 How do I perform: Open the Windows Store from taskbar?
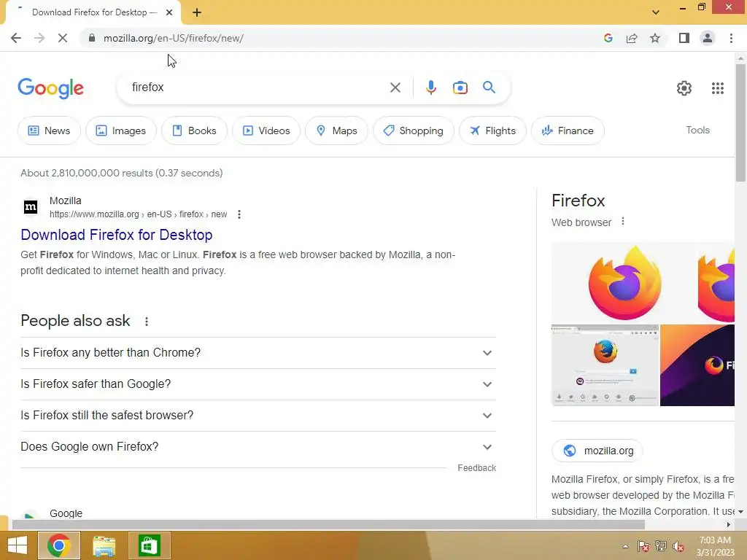click(x=149, y=545)
